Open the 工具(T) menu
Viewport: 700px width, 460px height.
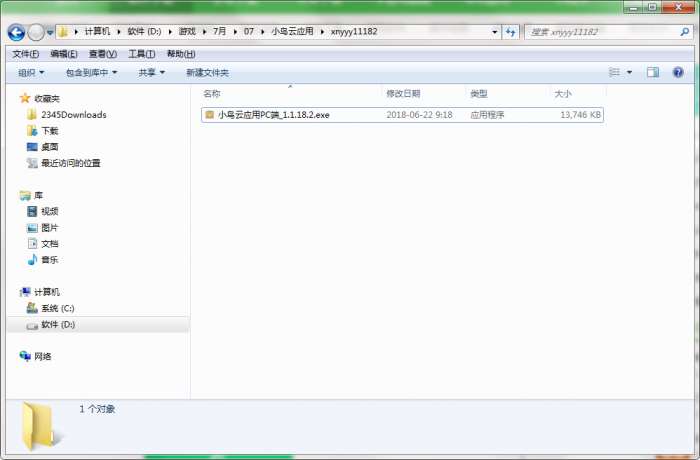pyautogui.click(x=142, y=54)
